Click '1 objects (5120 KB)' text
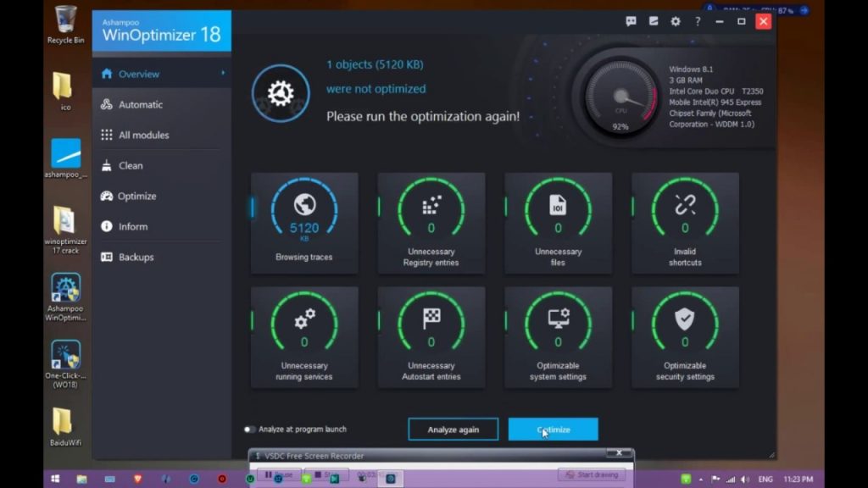Image resolution: width=868 pixels, height=488 pixels. [x=375, y=64]
